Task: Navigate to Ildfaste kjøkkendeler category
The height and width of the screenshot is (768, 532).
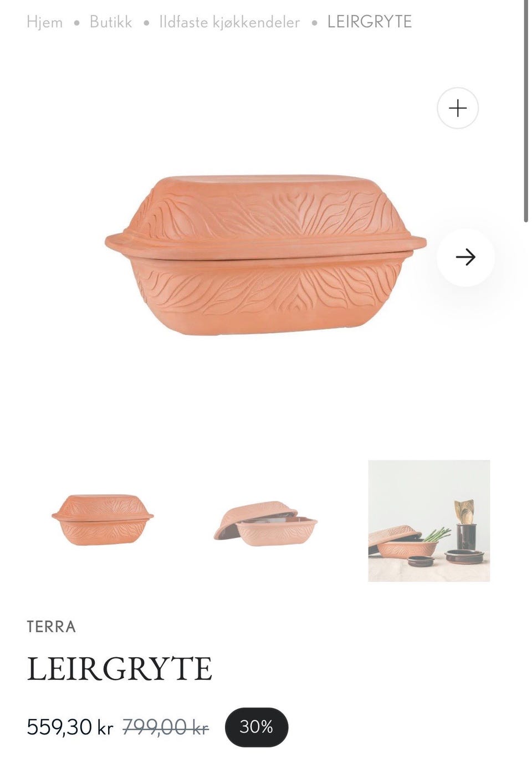Action: [229, 22]
